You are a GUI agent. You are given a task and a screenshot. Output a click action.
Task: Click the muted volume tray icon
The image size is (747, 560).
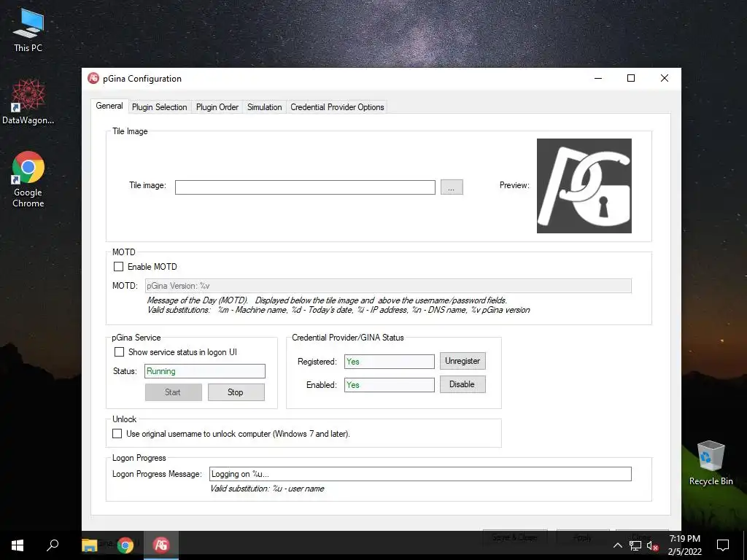(x=653, y=545)
